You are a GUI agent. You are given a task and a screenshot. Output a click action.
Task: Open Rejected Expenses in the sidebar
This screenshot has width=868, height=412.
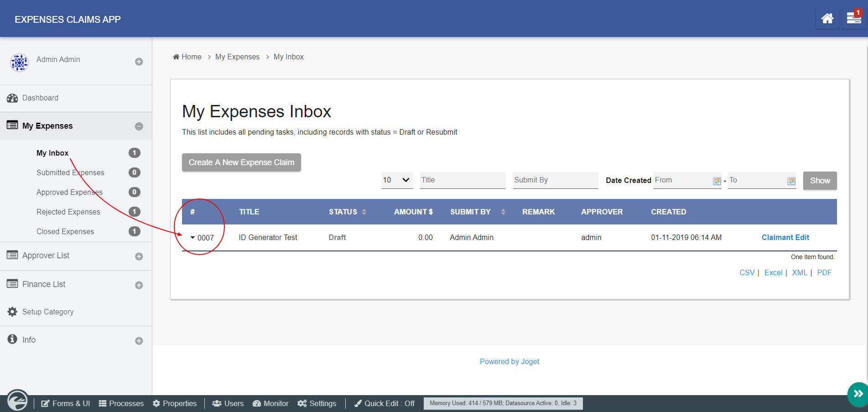68,212
